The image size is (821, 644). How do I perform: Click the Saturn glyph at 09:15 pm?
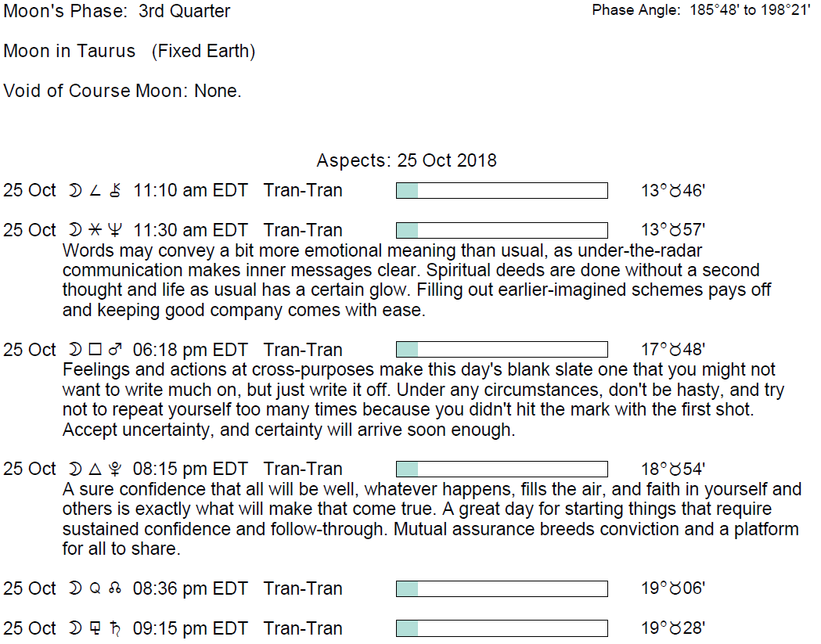(116, 629)
